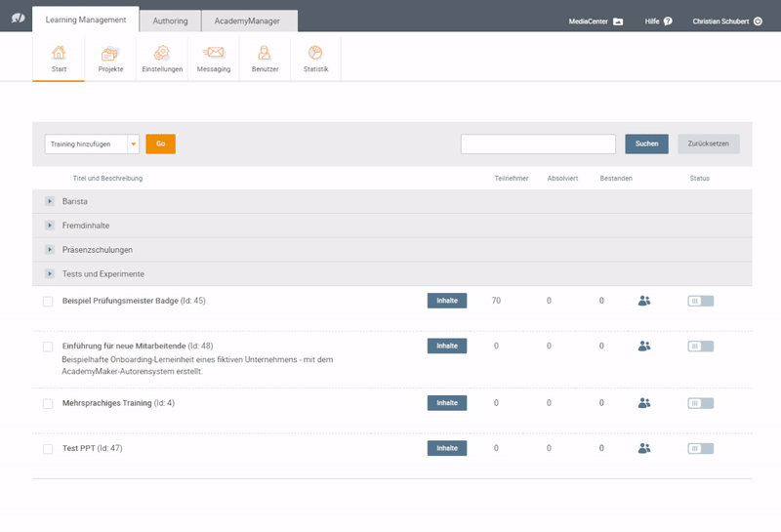Tick checkbox for Test PPT
The height and width of the screenshot is (532, 781).
[48, 449]
